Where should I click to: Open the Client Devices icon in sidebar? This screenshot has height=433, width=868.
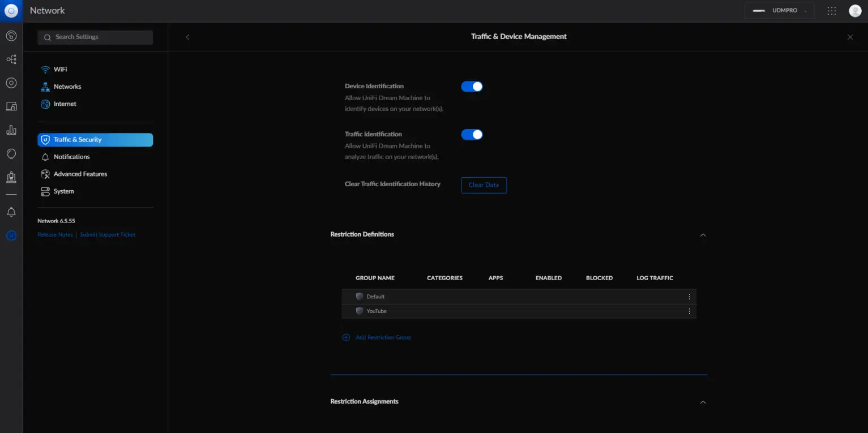pos(11,106)
